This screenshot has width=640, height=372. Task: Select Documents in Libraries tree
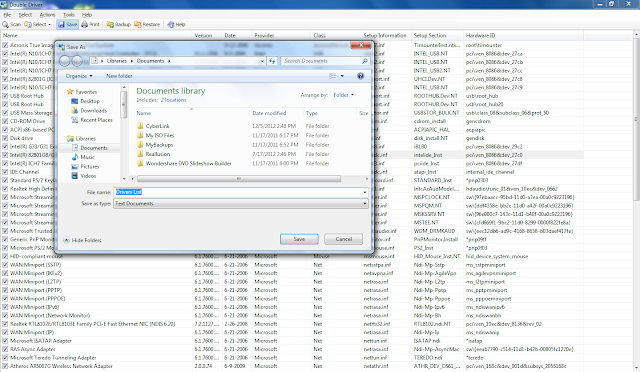click(x=93, y=148)
